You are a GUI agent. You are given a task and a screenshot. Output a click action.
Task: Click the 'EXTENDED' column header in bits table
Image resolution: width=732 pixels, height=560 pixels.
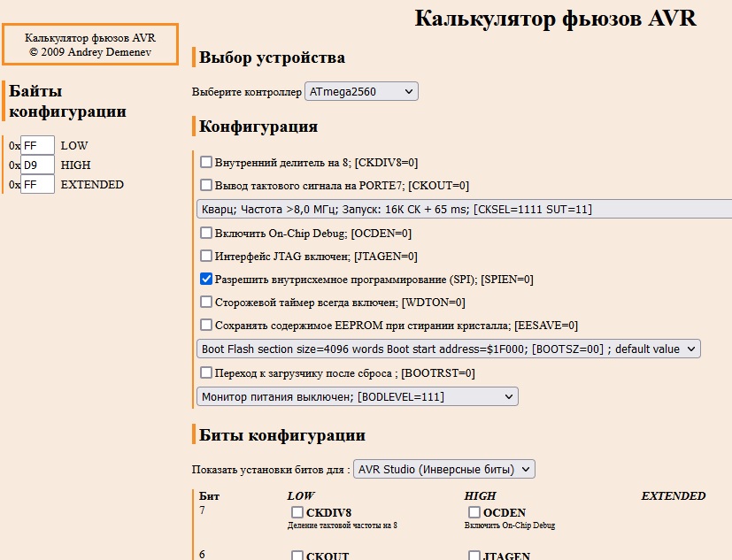pos(674,495)
